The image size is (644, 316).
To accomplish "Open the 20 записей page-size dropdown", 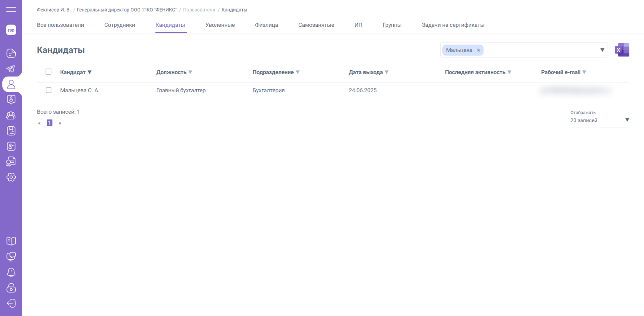I will coord(600,120).
